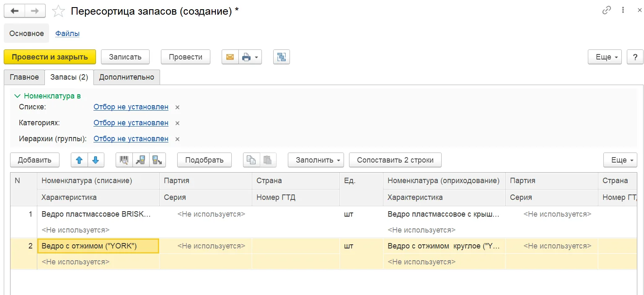The height and width of the screenshot is (295, 644).
Task: Load data from data collection terminal icon
Action: click(141, 160)
